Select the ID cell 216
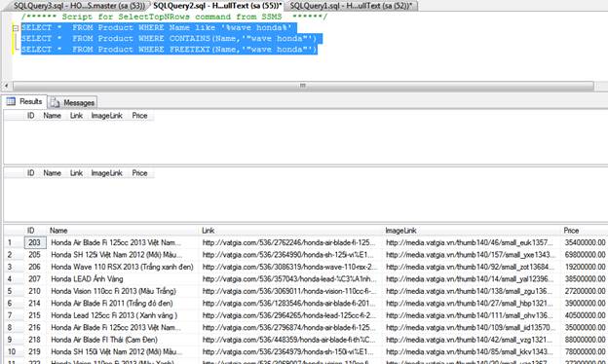The height and width of the screenshot is (364, 608). (35, 328)
